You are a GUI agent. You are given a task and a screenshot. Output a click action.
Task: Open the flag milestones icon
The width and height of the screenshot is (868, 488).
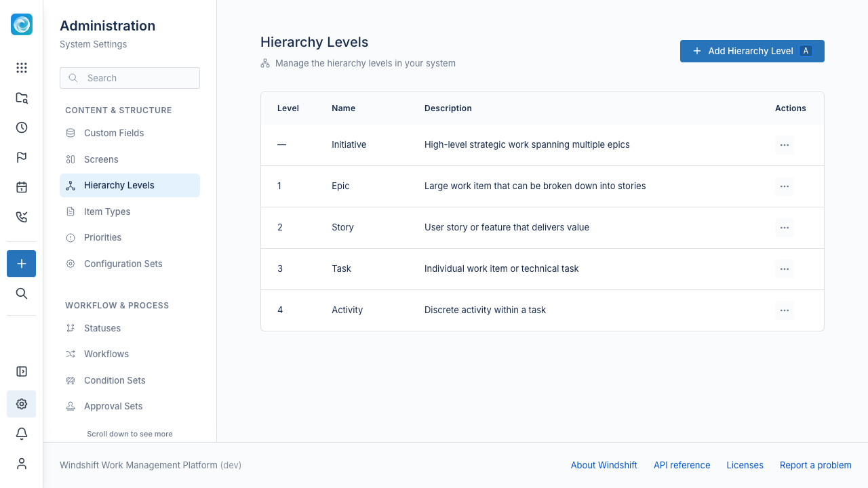pos(22,157)
